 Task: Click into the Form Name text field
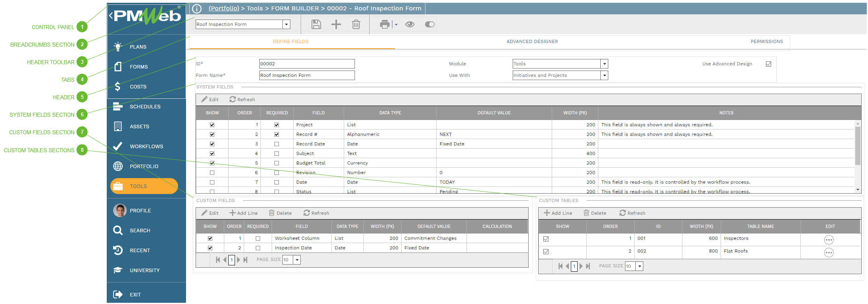coord(307,75)
